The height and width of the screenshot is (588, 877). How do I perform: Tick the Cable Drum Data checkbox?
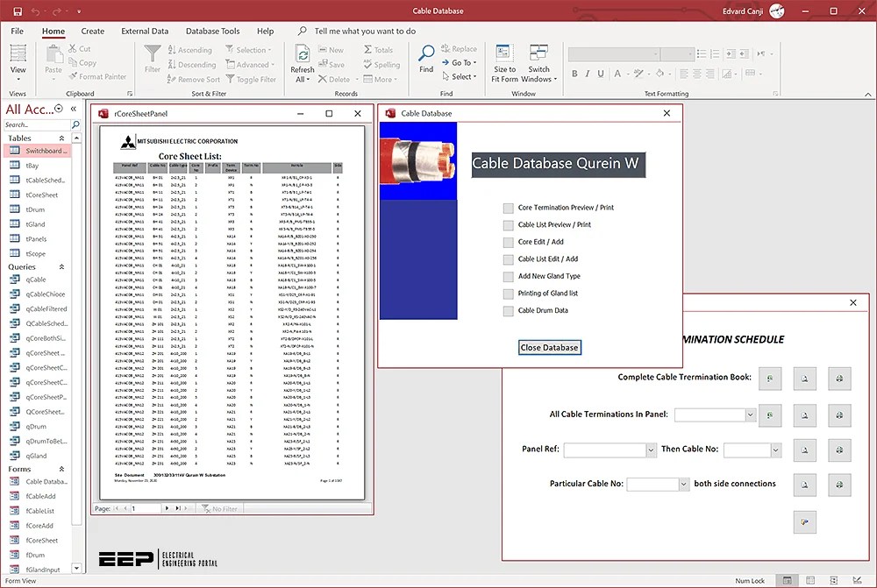click(x=507, y=309)
